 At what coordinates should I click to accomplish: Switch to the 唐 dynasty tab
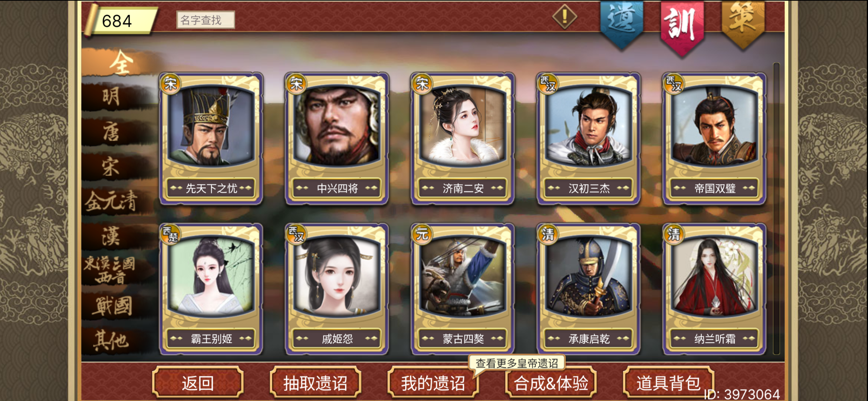111,131
